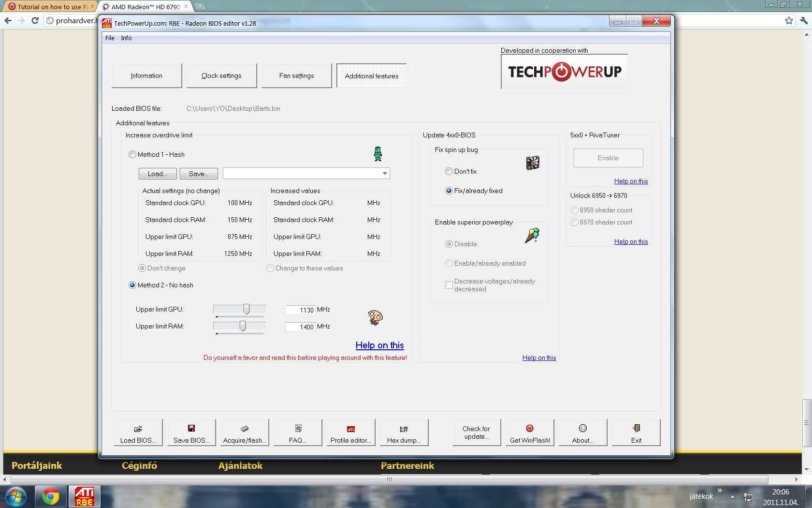Bookmark the page with Chrome star icon
Viewport: 812px width, 508px height.
(789, 20)
